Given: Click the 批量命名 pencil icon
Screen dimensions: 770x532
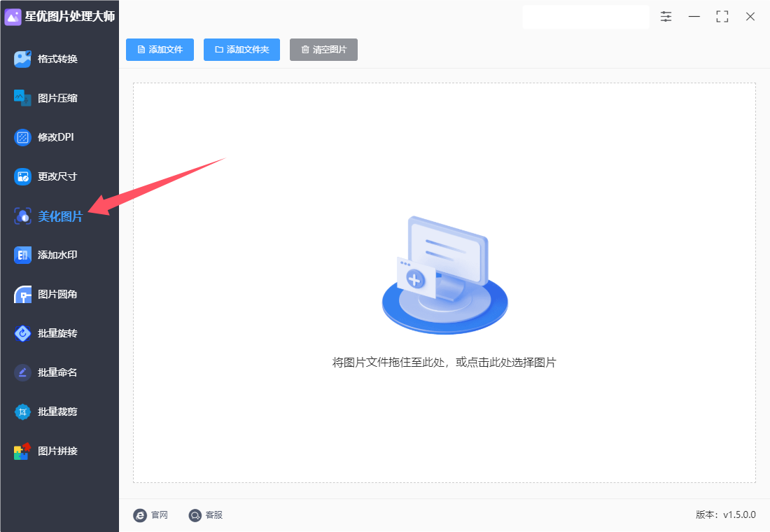Looking at the screenshot, I should point(22,373).
